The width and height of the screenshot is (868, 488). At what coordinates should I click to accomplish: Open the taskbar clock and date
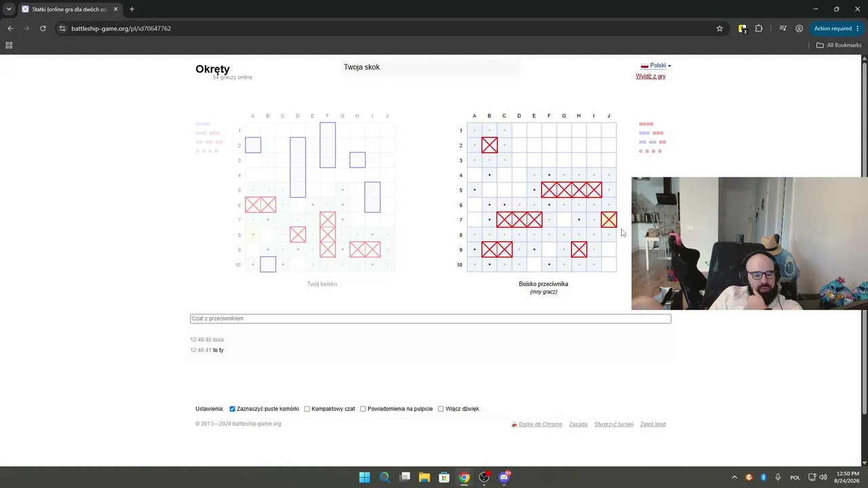847,477
